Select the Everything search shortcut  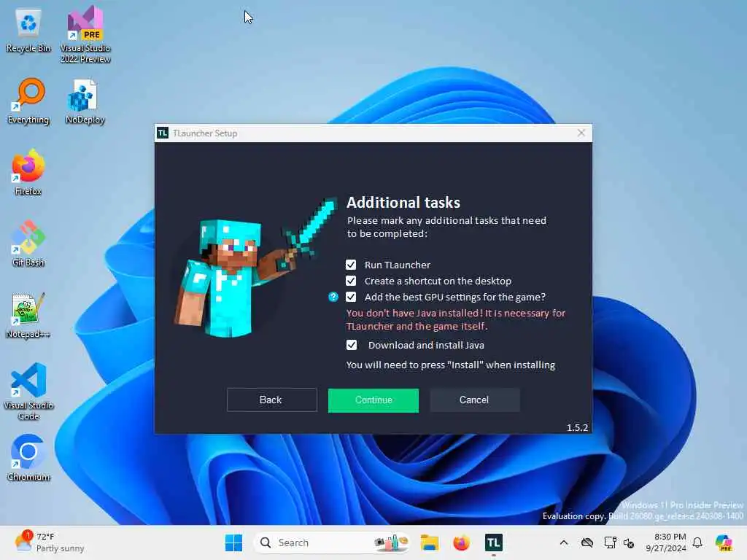(x=28, y=101)
